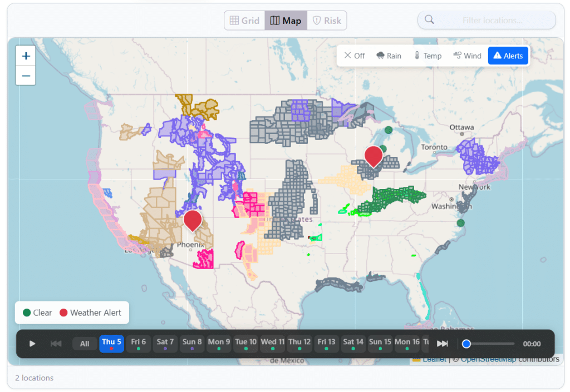Select the Alerts overlay button
This screenshot has width=570, height=392.
click(x=508, y=56)
